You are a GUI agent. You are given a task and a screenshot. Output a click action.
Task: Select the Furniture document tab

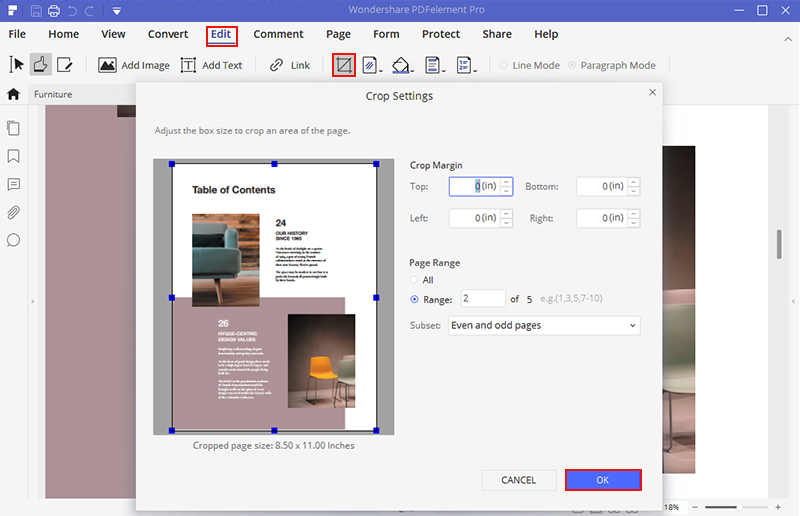(x=53, y=94)
